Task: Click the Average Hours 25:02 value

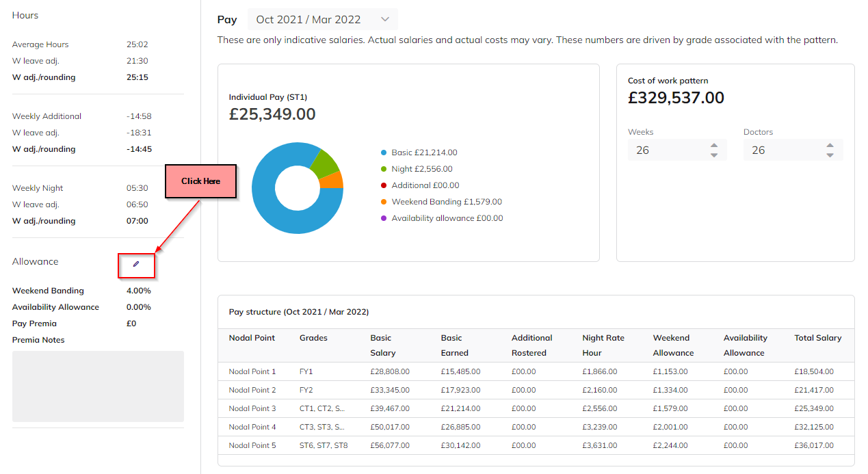Action: point(137,44)
